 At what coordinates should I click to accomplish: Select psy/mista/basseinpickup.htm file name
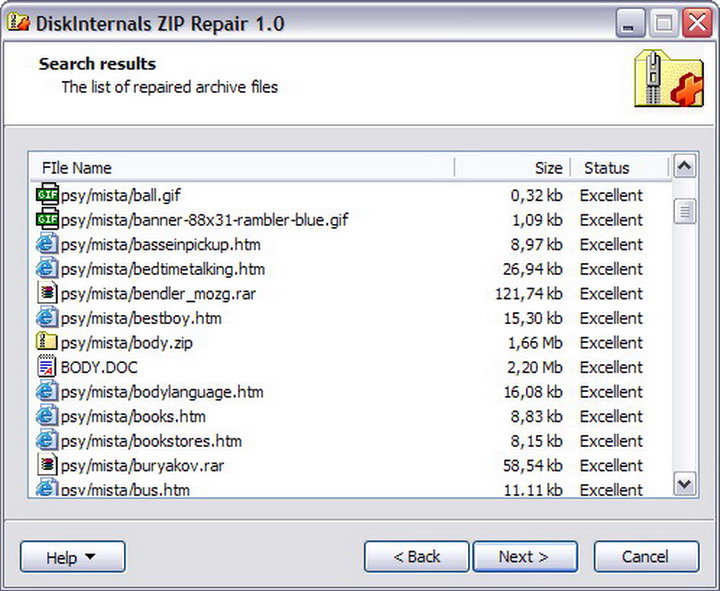click(161, 245)
